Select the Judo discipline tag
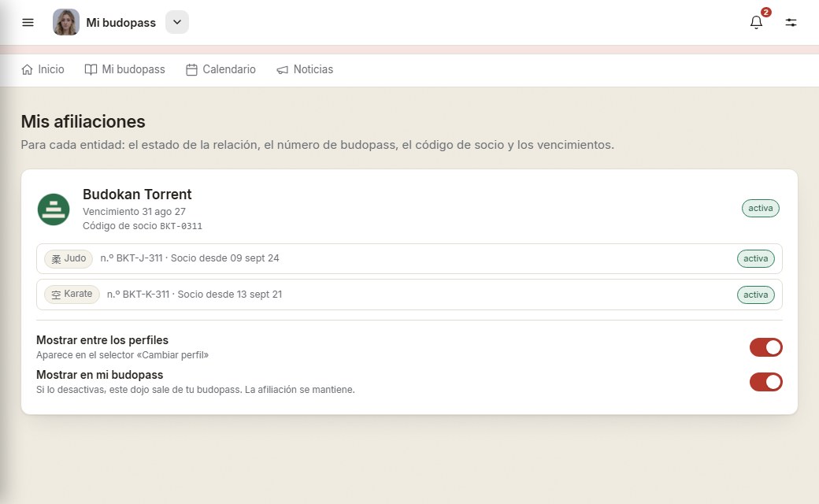The image size is (819, 504). [69, 258]
